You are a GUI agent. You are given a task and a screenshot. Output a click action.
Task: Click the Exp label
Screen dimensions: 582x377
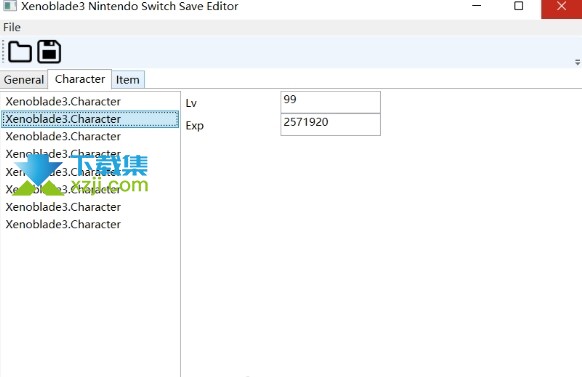click(x=194, y=125)
